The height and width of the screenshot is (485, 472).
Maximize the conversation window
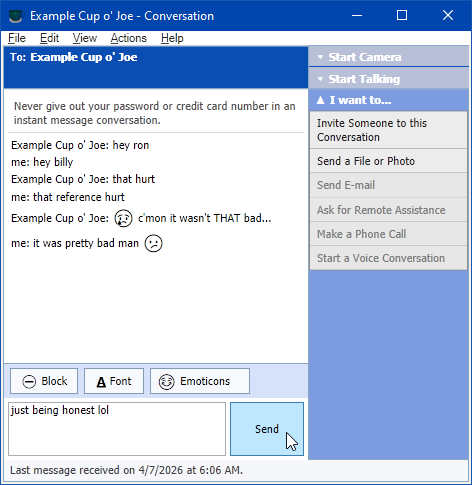402,15
